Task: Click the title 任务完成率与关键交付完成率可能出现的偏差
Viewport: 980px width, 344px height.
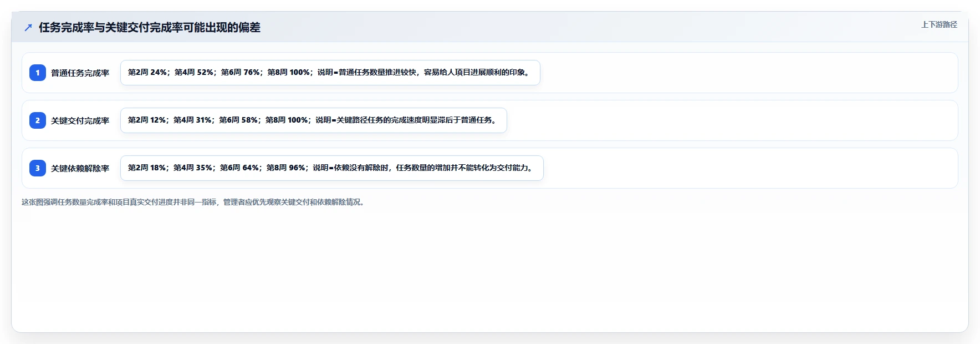Action: pyautogui.click(x=150, y=27)
